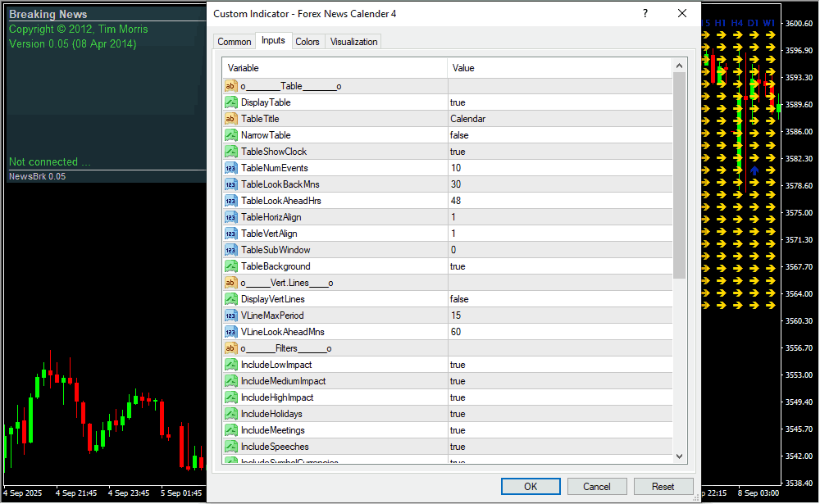This screenshot has height=504, width=820.
Task: Click the TableSubWindow integer icon
Action: pyautogui.click(x=230, y=250)
